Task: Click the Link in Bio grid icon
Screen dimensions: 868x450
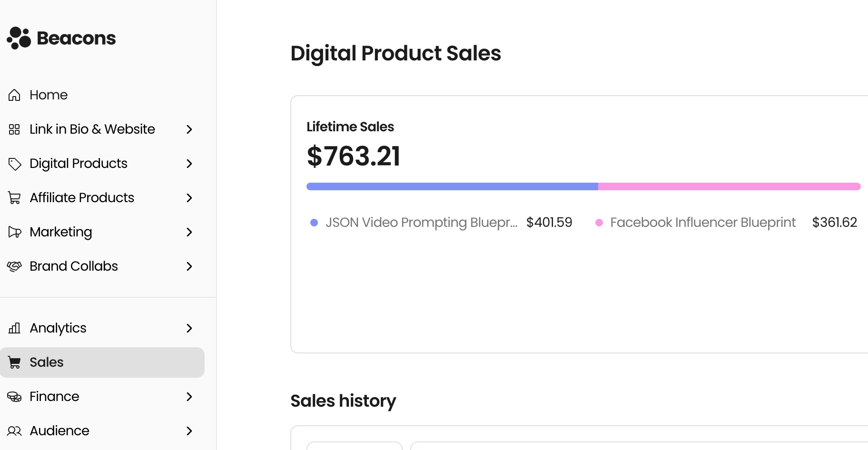Action: 14,129
